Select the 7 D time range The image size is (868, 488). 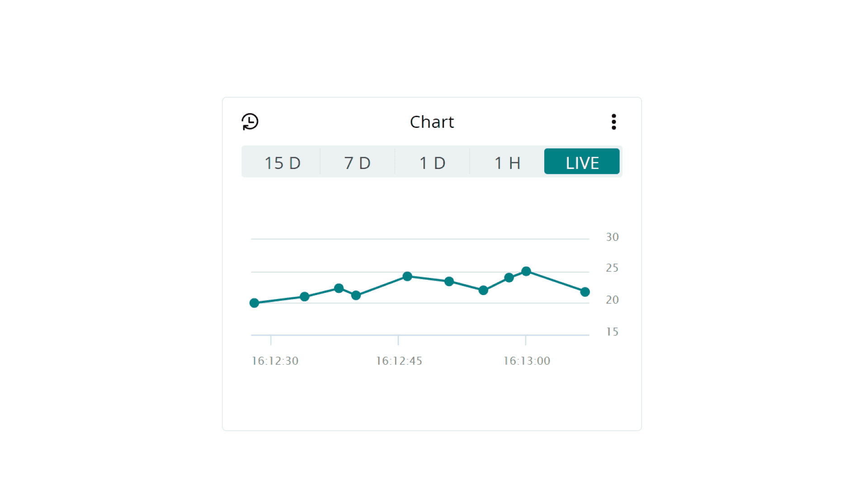click(357, 163)
